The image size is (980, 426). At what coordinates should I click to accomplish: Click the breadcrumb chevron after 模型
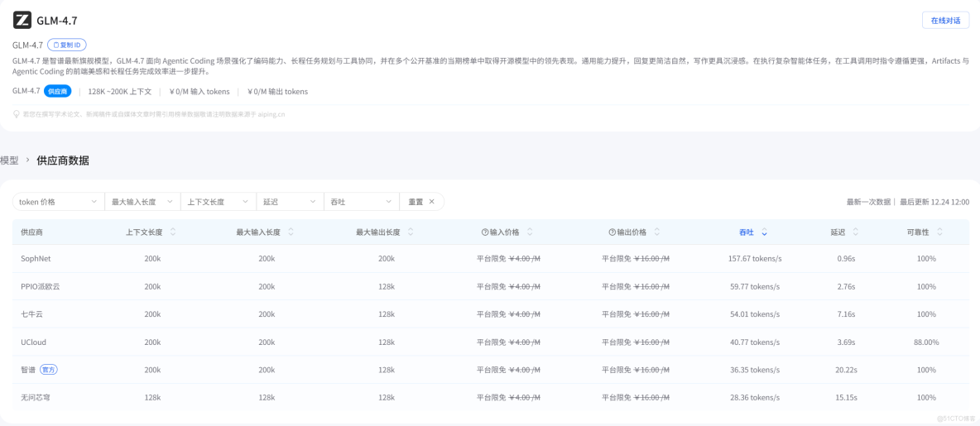[27, 160]
